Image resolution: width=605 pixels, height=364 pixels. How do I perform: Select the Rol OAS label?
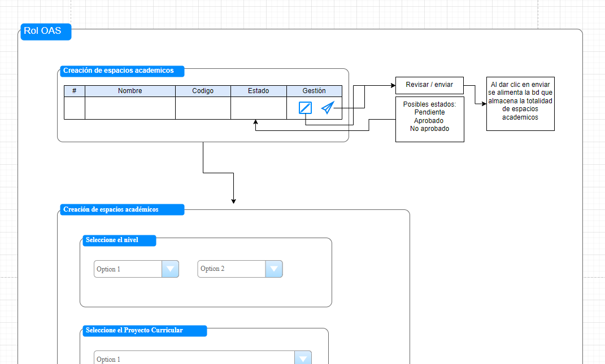(45, 32)
